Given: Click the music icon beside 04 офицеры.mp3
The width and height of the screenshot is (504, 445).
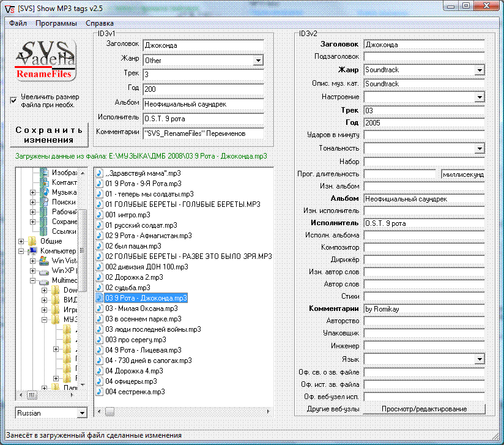Looking at the screenshot, I should tap(100, 381).
